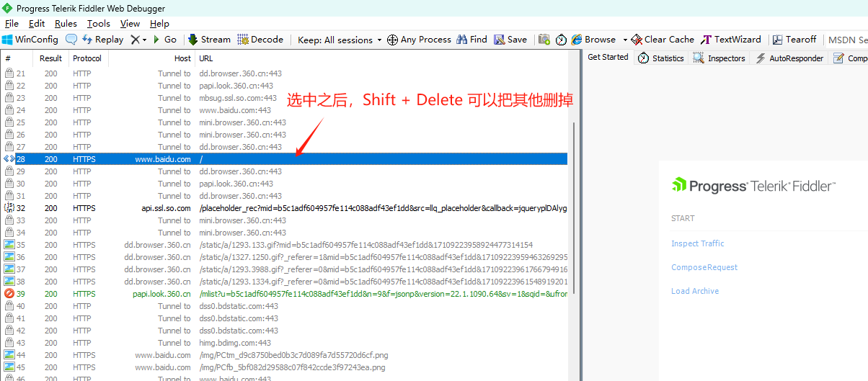Switch to the Inspectors tab
Screen dimensions: 868x381
719,58
